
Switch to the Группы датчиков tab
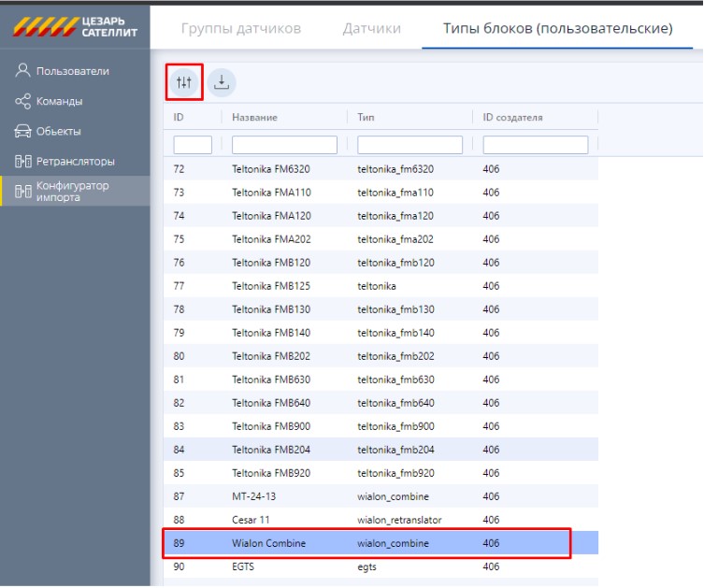tap(241, 28)
